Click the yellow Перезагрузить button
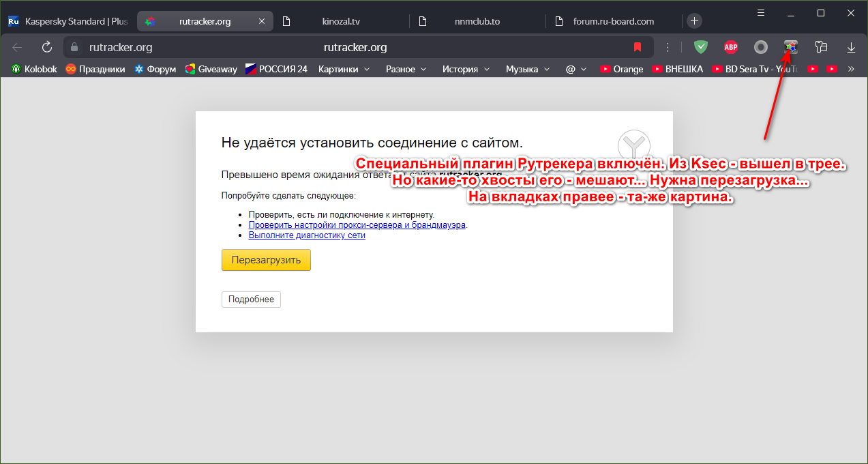Image resolution: width=868 pixels, height=464 pixels. [x=266, y=260]
